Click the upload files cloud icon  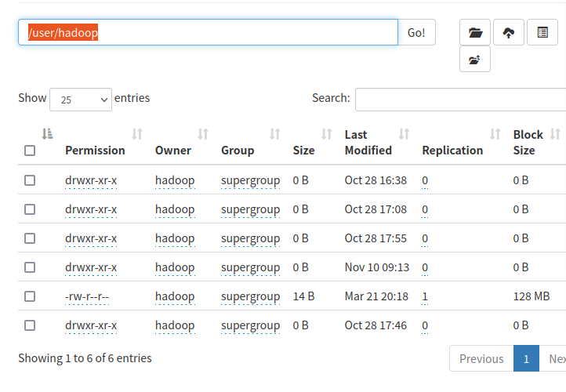509,32
